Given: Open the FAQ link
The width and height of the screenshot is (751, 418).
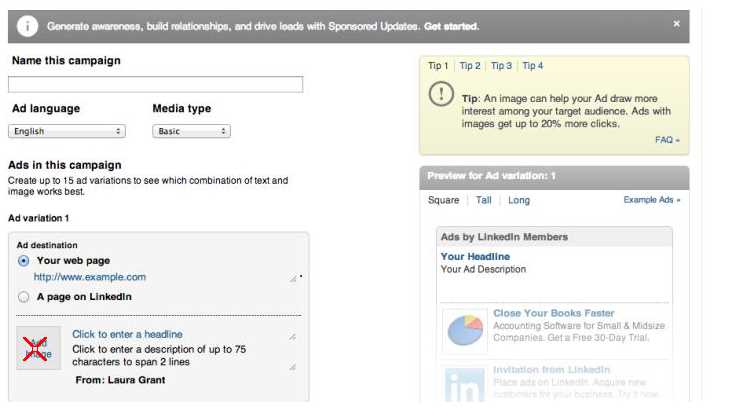Looking at the screenshot, I should coord(666,140).
